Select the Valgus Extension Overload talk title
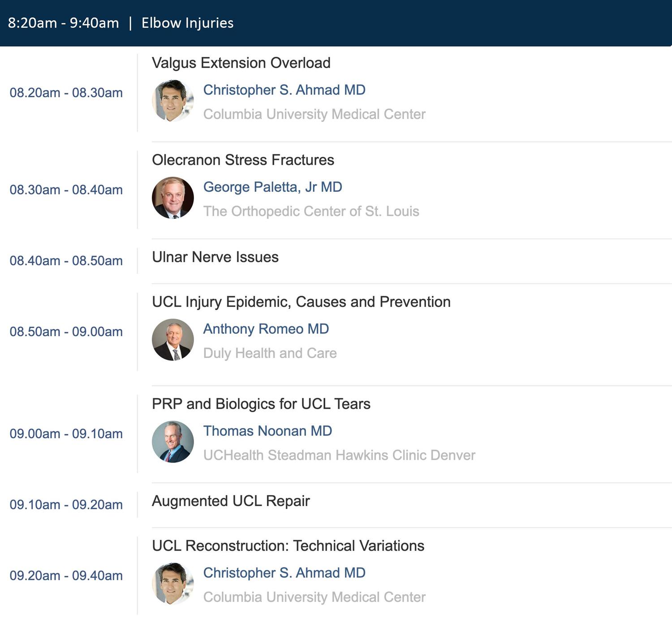 [241, 63]
